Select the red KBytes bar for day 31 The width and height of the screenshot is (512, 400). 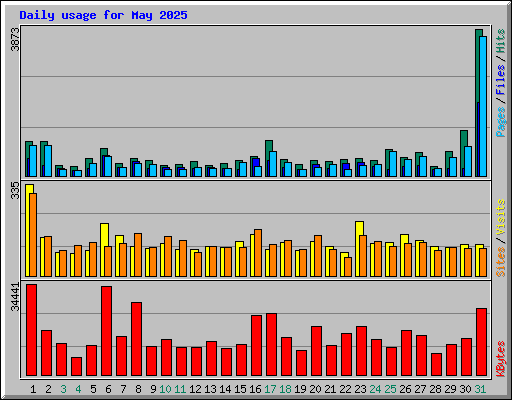point(482,342)
